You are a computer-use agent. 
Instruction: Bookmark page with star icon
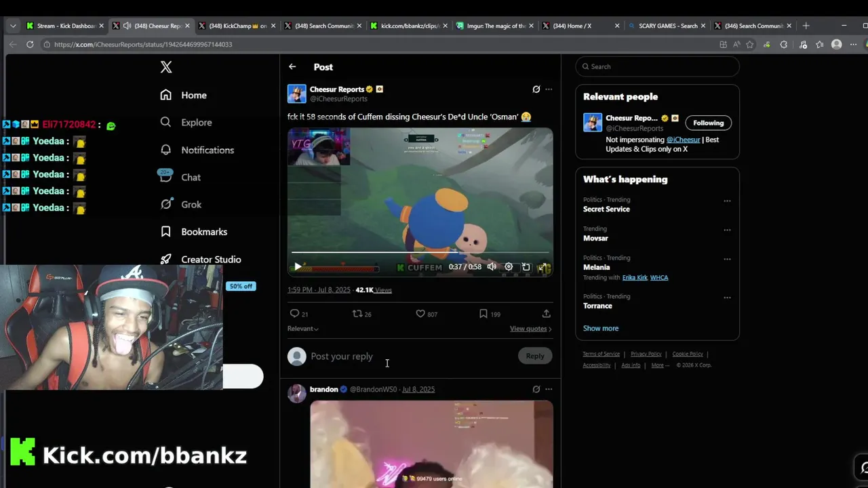(750, 44)
